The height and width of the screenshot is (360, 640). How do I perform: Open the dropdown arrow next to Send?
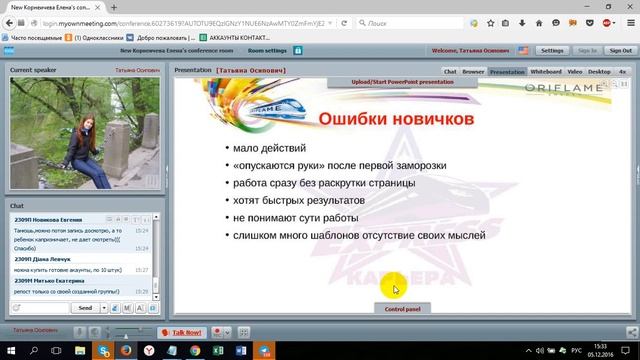click(104, 308)
